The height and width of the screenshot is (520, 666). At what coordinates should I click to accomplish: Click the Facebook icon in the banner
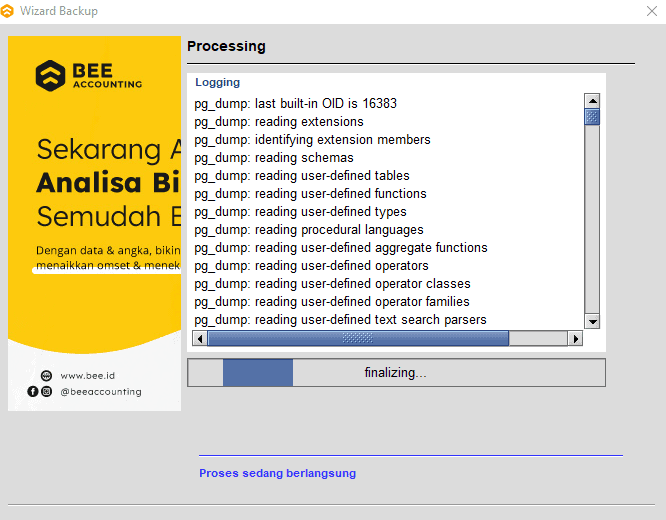point(33,392)
